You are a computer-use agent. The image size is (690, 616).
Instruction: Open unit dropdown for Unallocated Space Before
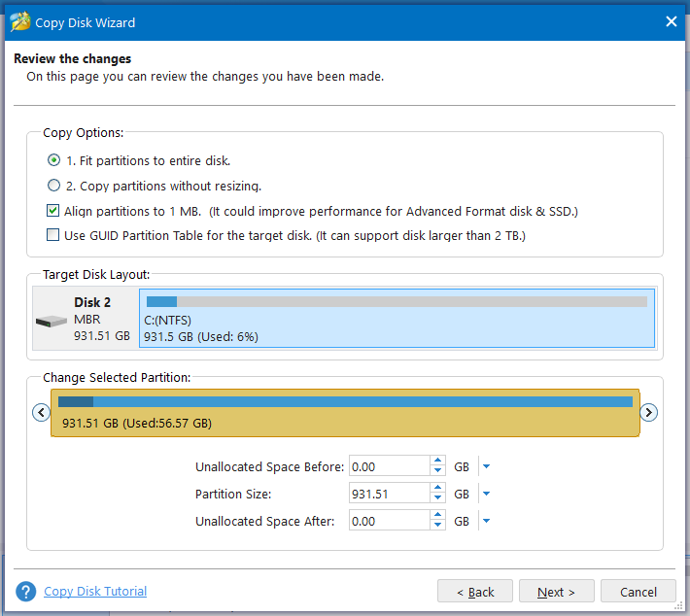point(486,466)
